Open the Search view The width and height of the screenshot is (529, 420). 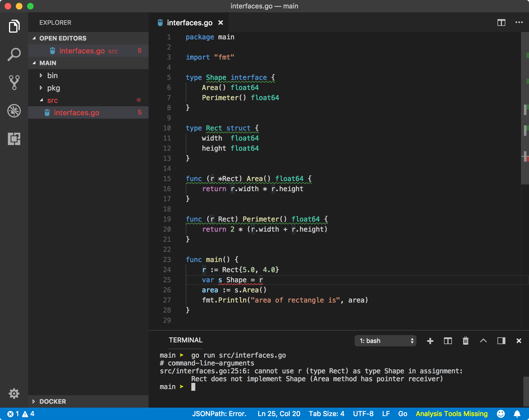pyautogui.click(x=14, y=53)
